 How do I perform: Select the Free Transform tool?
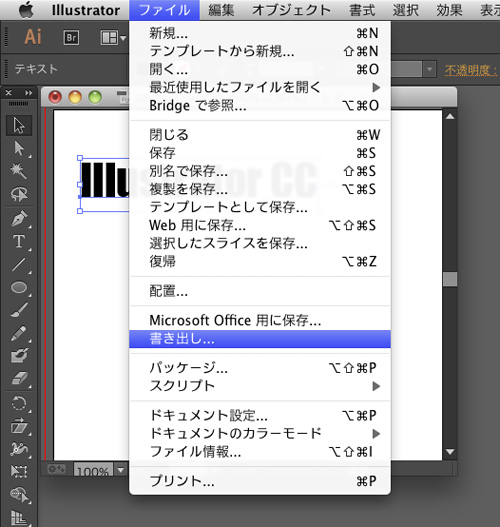(x=19, y=472)
